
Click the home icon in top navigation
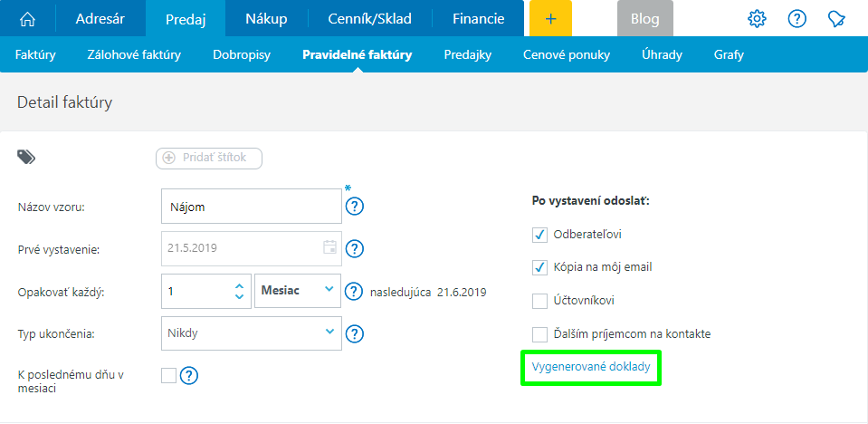pos(28,19)
